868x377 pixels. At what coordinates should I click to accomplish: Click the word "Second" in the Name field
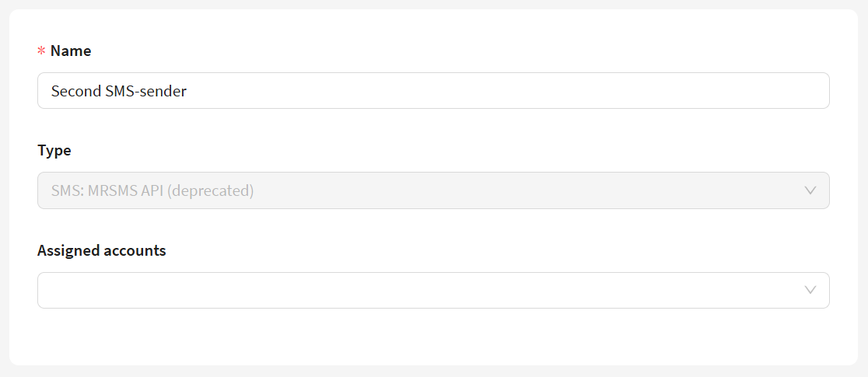75,91
